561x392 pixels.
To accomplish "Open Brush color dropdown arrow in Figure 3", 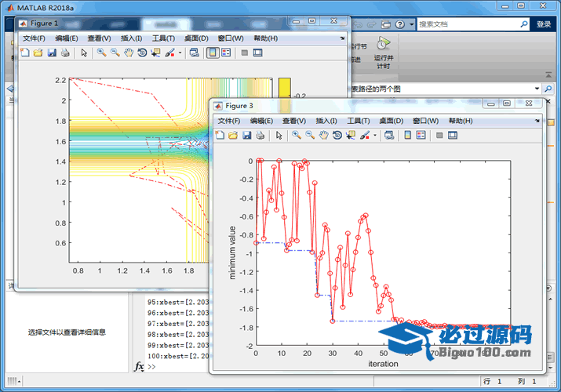I will (375, 136).
